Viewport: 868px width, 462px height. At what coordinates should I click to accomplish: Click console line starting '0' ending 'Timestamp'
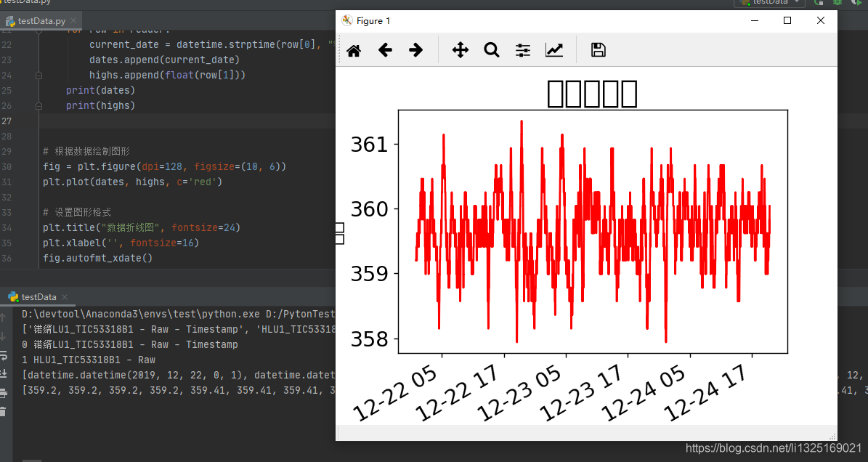[129, 345]
